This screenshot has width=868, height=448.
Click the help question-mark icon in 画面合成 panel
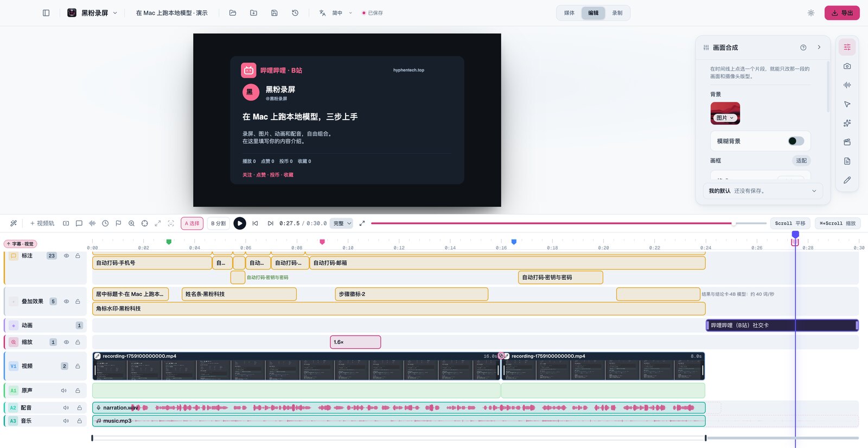tap(803, 48)
